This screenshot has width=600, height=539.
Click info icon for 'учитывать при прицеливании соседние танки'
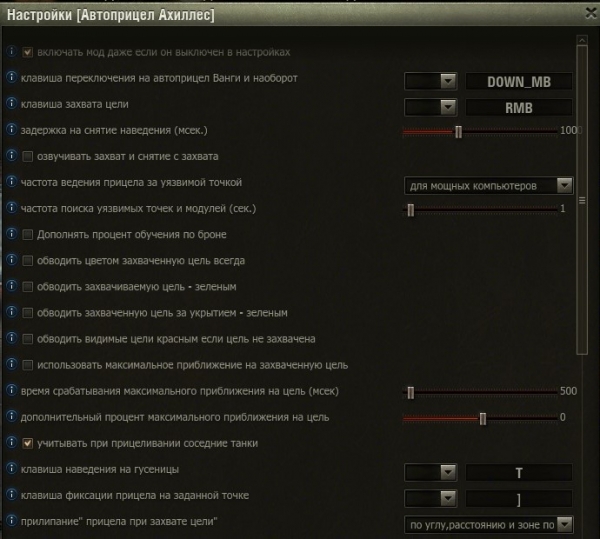[11, 442]
